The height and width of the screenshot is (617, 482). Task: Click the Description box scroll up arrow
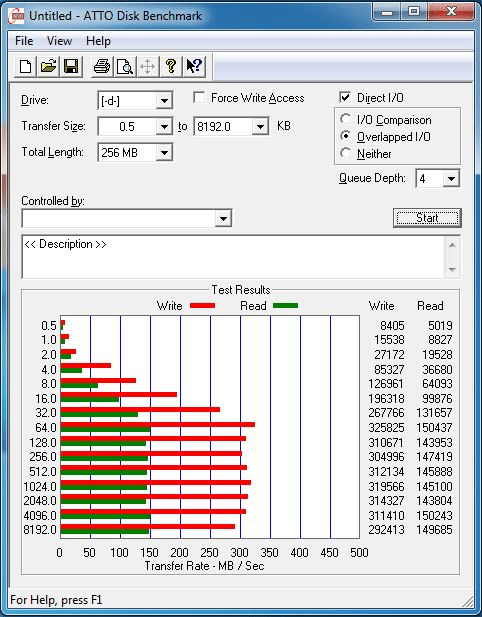pyautogui.click(x=452, y=246)
